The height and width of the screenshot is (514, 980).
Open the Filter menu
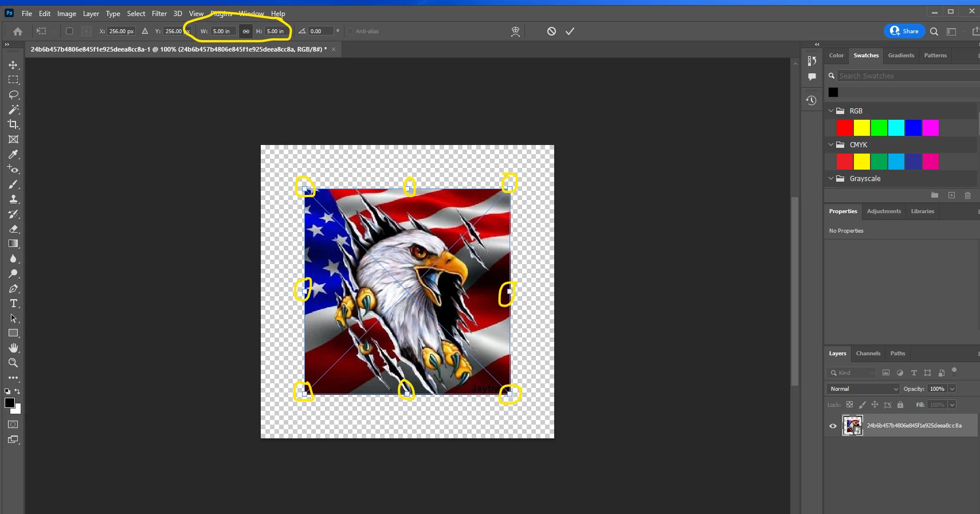[x=159, y=13]
